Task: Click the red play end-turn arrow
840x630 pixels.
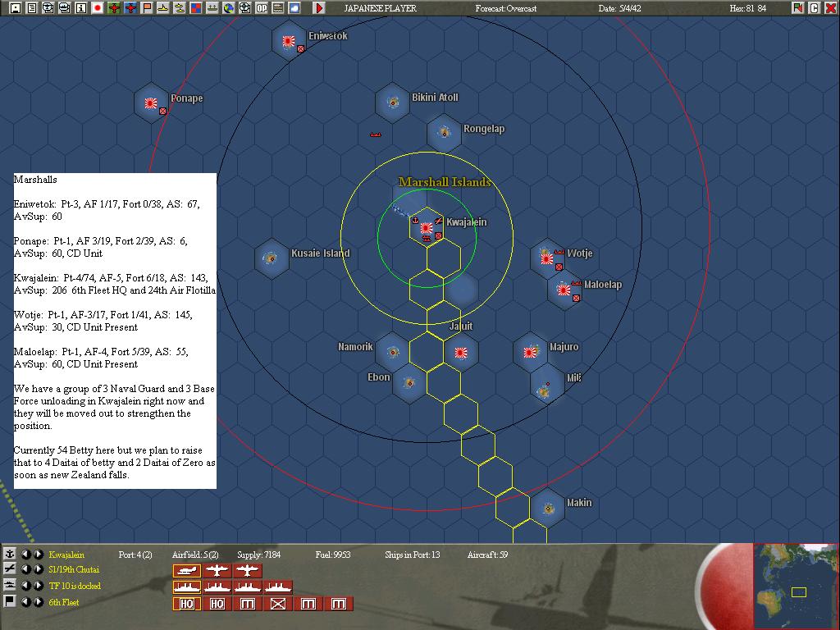Action: click(x=319, y=8)
